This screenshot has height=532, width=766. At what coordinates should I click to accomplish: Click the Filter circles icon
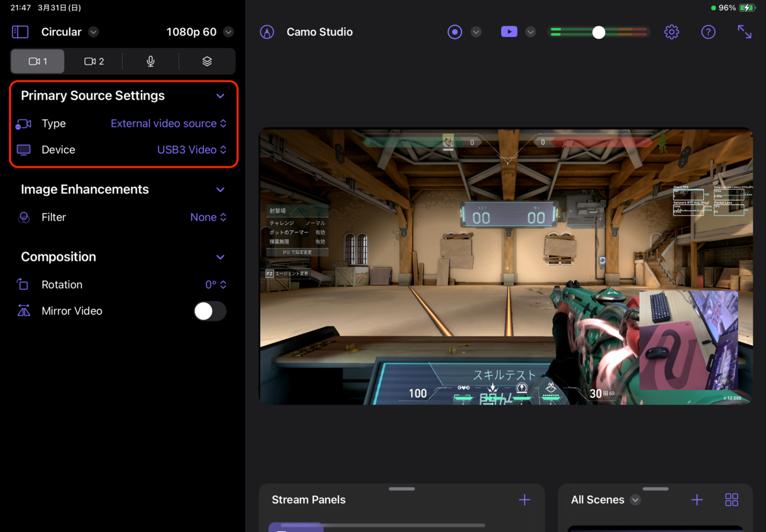[x=24, y=218]
